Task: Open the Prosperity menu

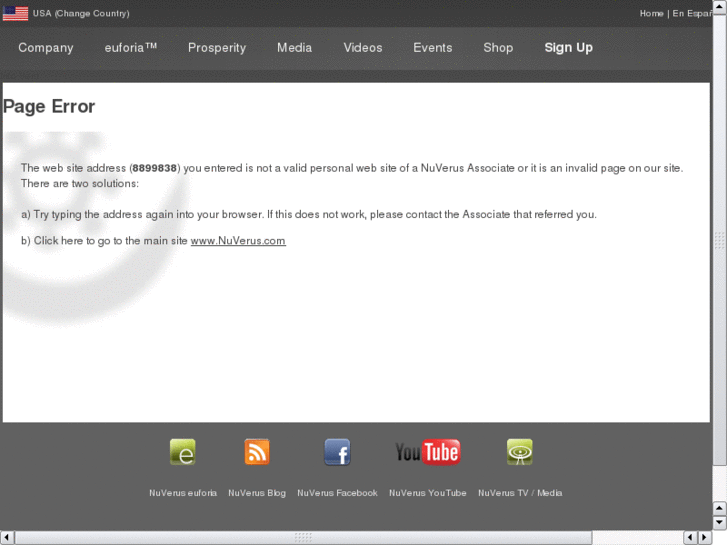Action: click(217, 48)
